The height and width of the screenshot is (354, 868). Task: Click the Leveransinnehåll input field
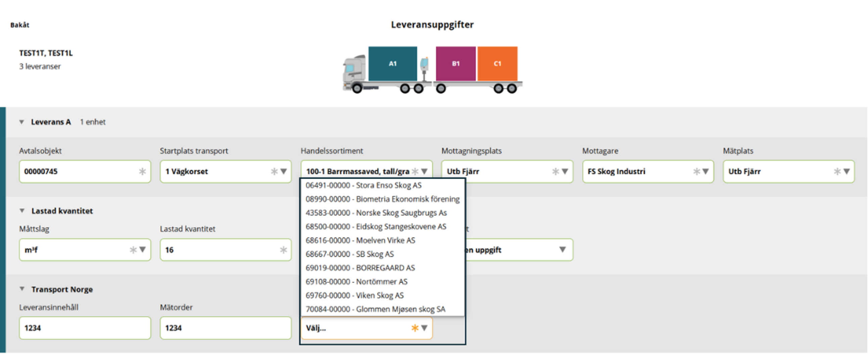[85, 328]
